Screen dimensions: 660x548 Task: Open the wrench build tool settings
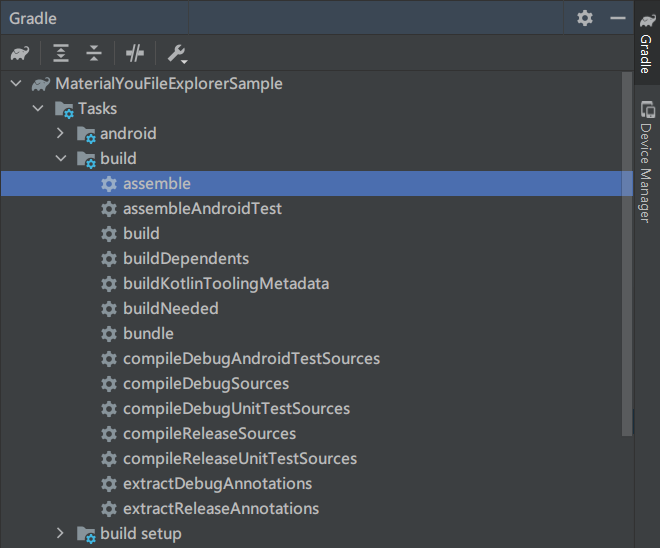coord(177,54)
